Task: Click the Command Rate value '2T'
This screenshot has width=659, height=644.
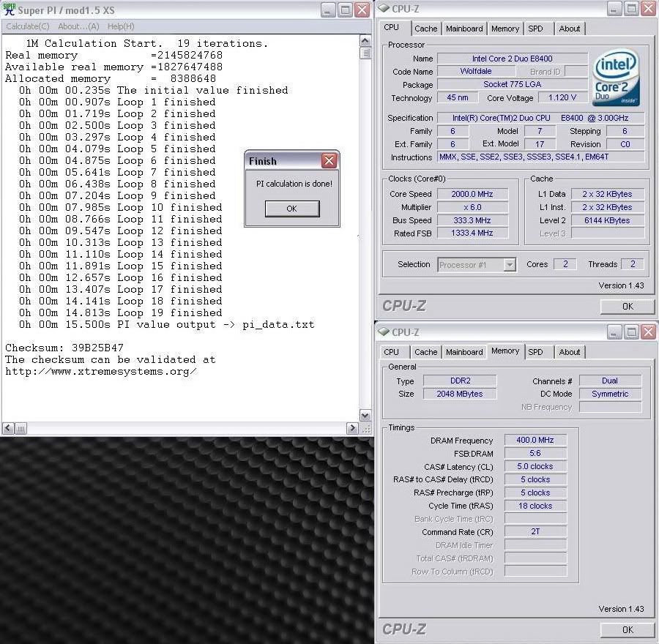Action: 535,531
